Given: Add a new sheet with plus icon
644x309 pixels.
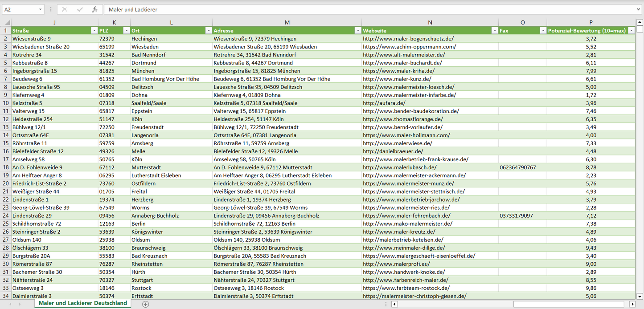Looking at the screenshot, I should pyautogui.click(x=145, y=304).
